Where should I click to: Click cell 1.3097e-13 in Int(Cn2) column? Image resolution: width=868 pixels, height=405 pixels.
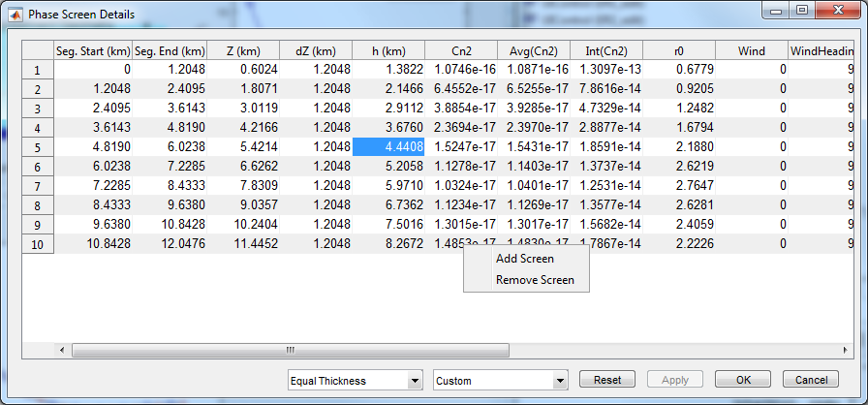click(x=606, y=69)
